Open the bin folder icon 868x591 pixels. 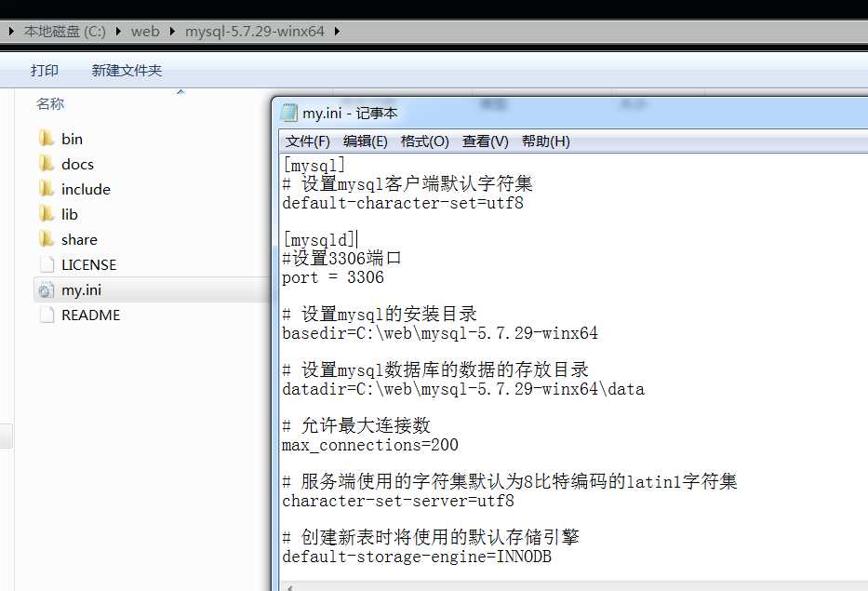tap(47, 139)
